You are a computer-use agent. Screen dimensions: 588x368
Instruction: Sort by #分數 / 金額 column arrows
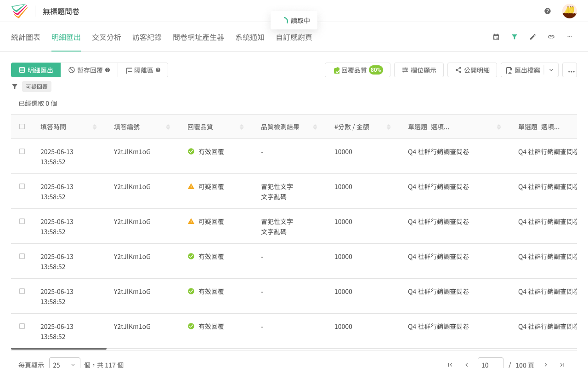(389, 127)
